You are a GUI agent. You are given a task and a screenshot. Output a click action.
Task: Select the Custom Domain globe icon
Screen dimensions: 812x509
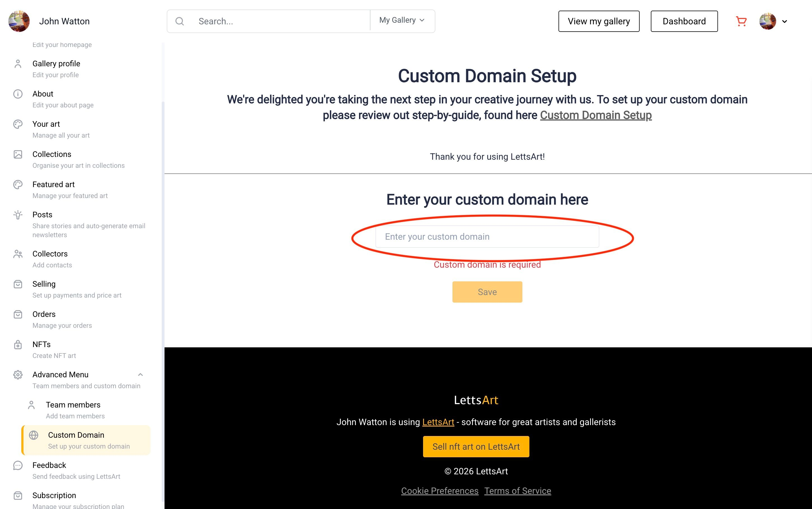coord(33,435)
